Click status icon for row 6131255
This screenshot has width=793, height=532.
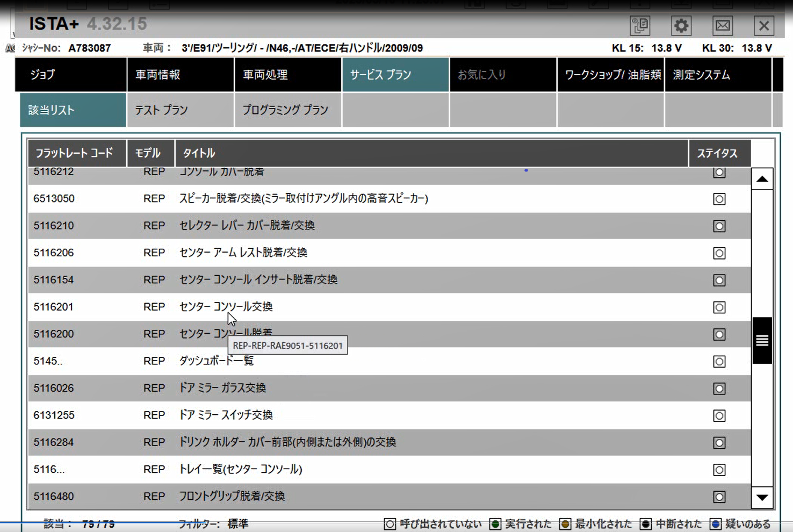point(719,415)
